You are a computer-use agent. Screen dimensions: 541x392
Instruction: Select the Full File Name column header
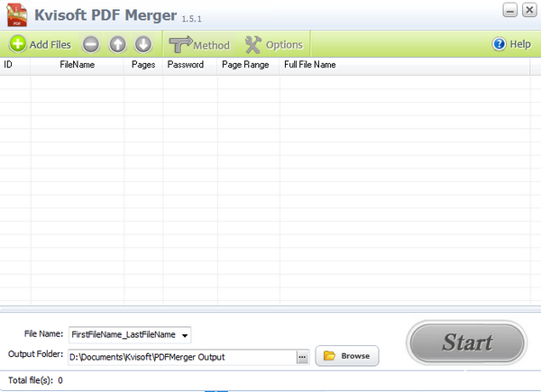310,65
